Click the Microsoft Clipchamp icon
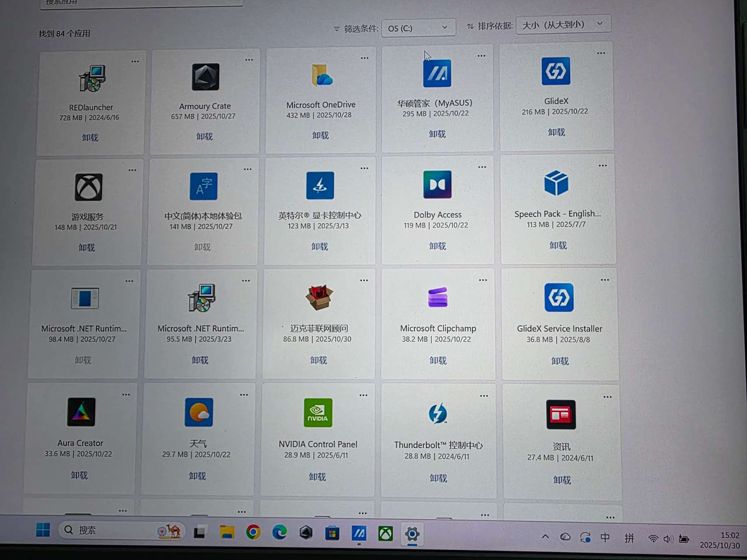This screenshot has width=747, height=560. click(438, 297)
